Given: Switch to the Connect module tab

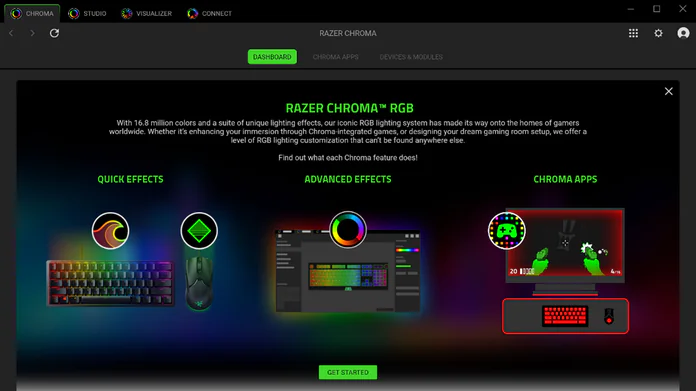Looking at the screenshot, I should click(210, 13).
